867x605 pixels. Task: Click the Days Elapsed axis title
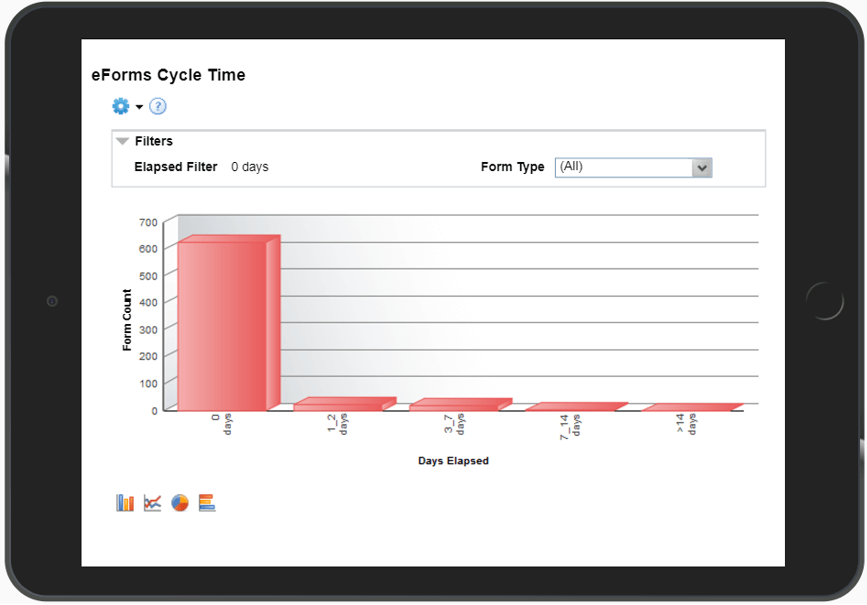[453, 461]
